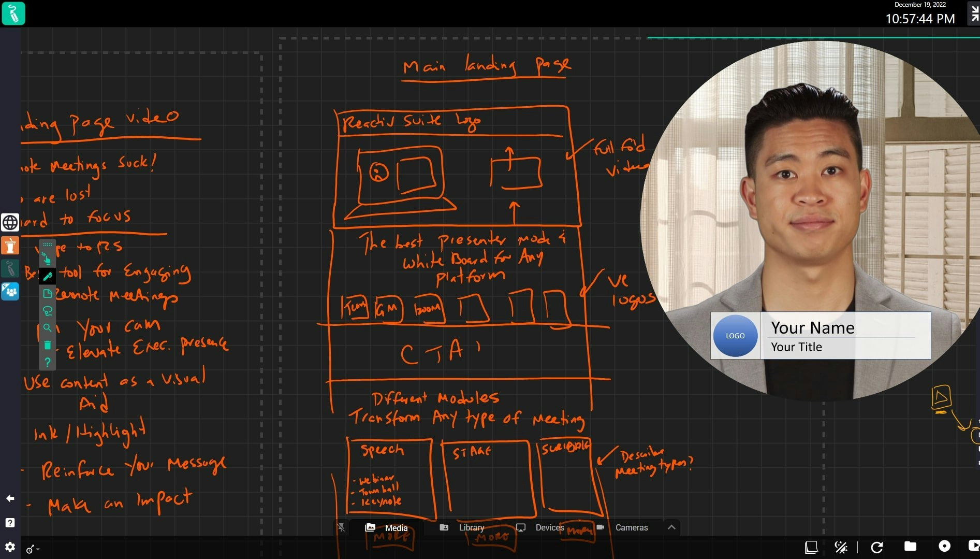Click the blue LOGO circle badge

click(735, 336)
